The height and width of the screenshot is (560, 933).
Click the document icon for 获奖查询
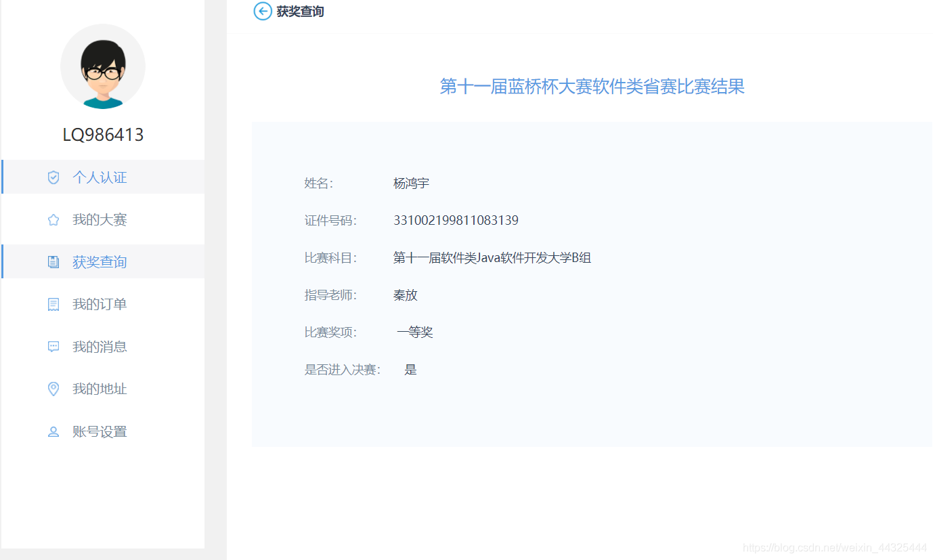click(x=53, y=262)
